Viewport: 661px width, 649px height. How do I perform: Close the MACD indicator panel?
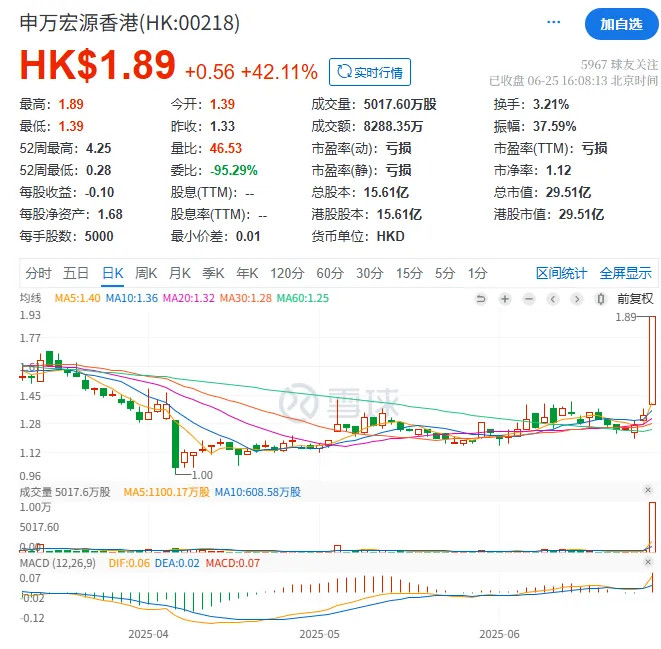tap(648, 562)
